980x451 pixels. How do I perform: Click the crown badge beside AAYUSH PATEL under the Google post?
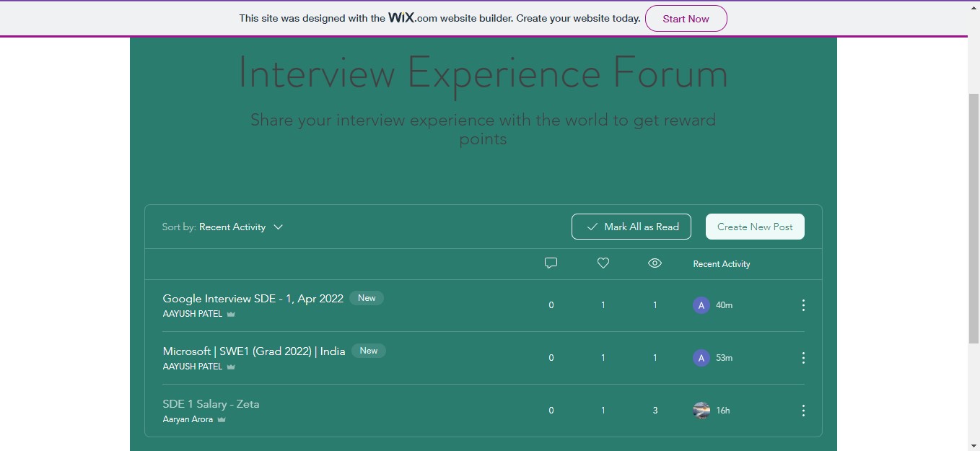tap(231, 315)
